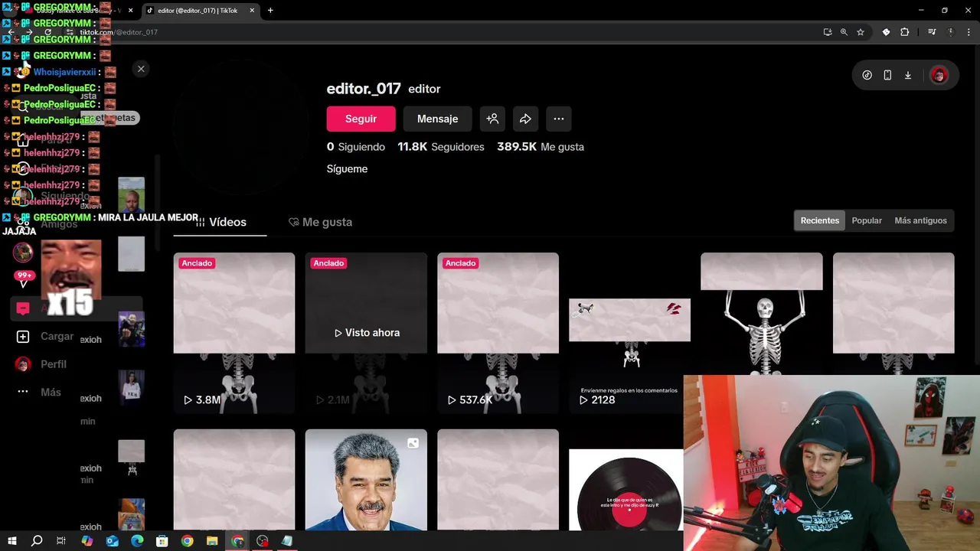Switch to the Me gusta tab
980x551 pixels.
point(320,222)
